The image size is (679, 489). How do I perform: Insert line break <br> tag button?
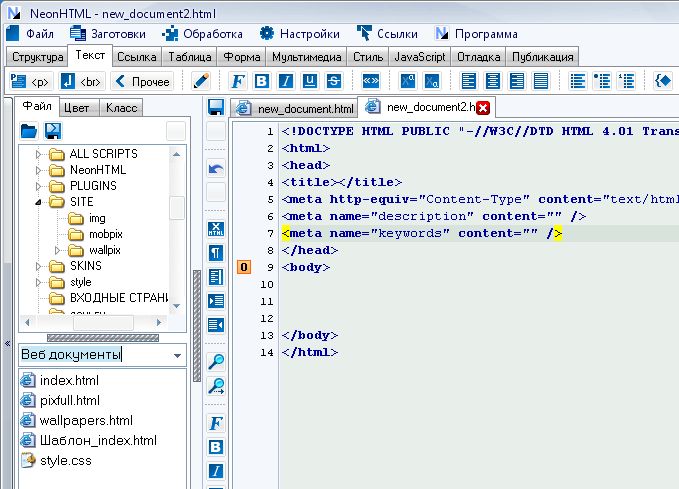pos(81,81)
